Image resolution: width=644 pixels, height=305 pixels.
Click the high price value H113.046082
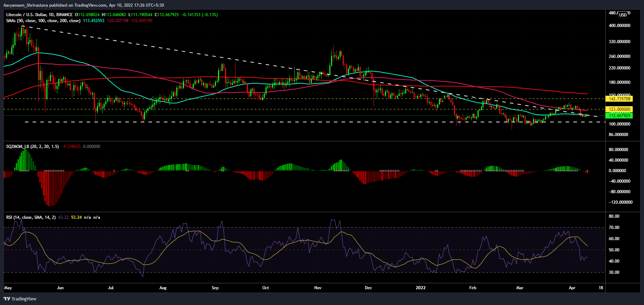pos(114,15)
